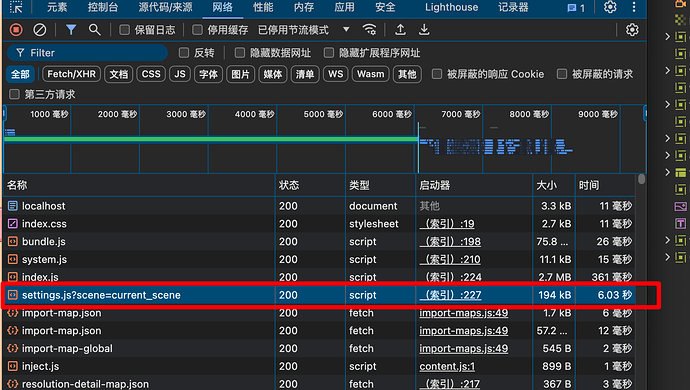Export HAR file download icon
This screenshot has height=390, width=690.
[424, 30]
